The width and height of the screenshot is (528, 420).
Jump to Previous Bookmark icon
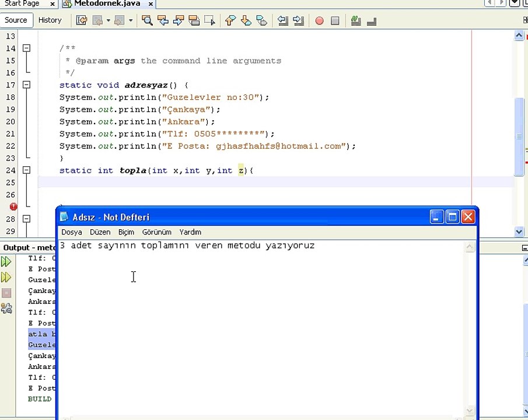tap(230, 20)
